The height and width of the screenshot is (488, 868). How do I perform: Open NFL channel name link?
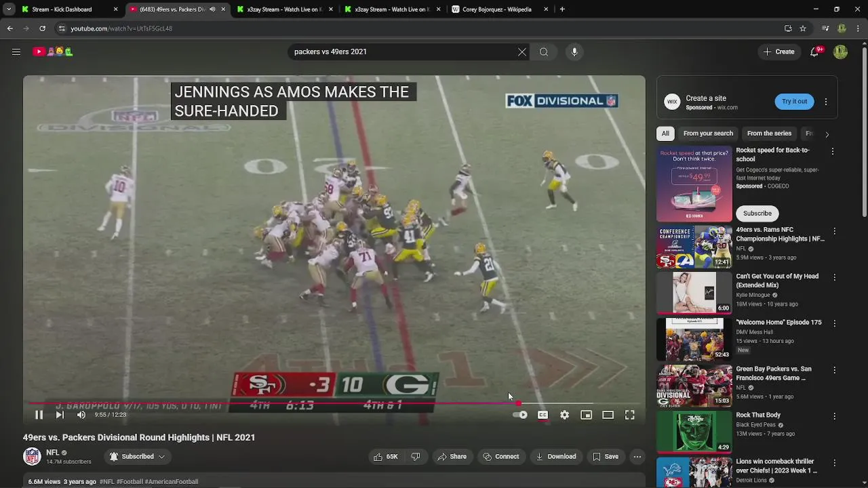[53, 453]
